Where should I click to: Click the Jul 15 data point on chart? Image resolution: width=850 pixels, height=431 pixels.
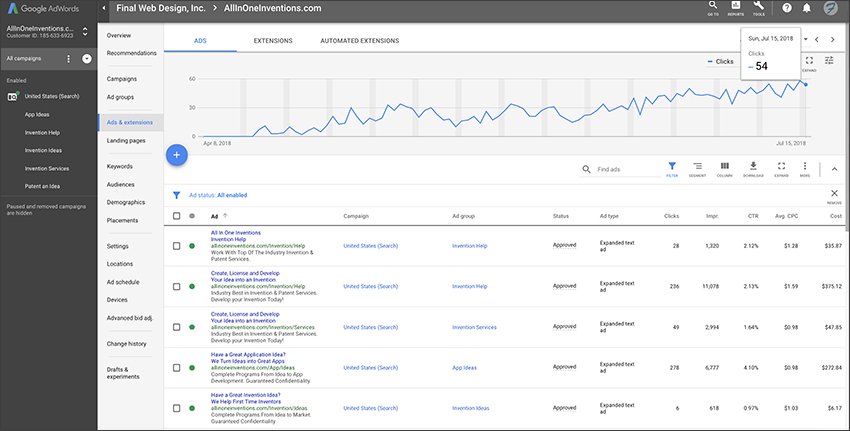806,85
